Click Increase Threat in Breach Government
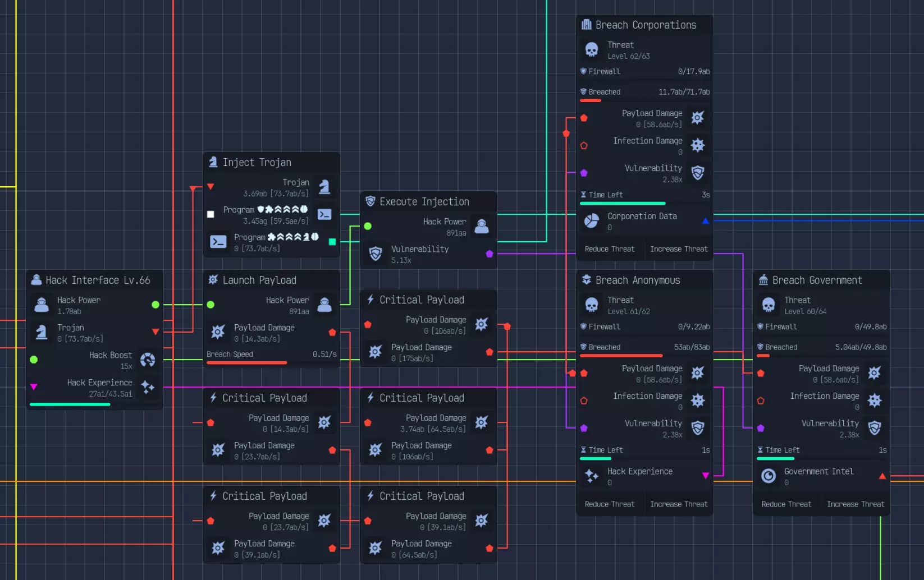 856,504
